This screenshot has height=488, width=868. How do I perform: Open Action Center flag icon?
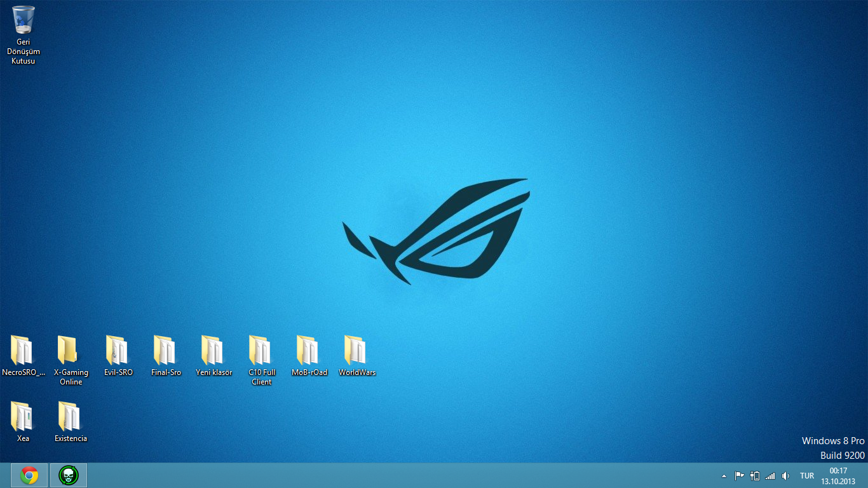coord(739,475)
